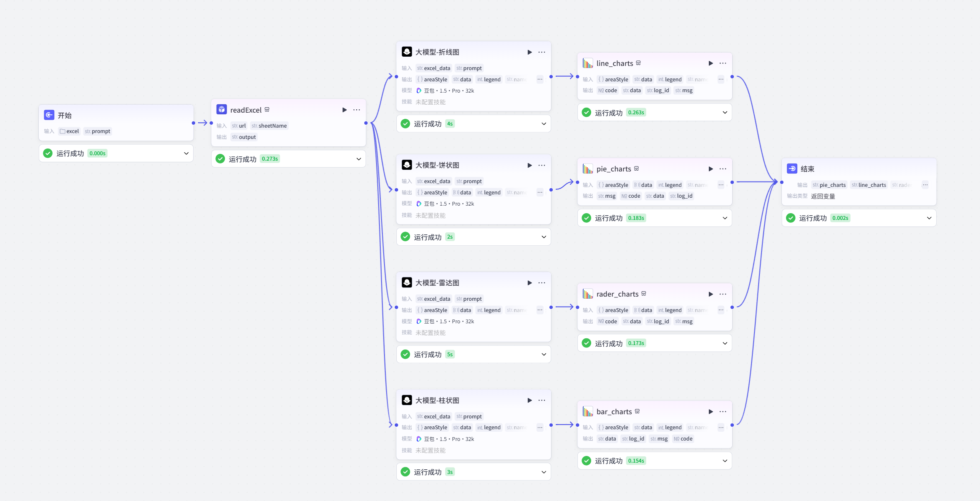Screen dimensions: 980x501
Task: Click the readExcel plugin cube icon
Action: 222,109
